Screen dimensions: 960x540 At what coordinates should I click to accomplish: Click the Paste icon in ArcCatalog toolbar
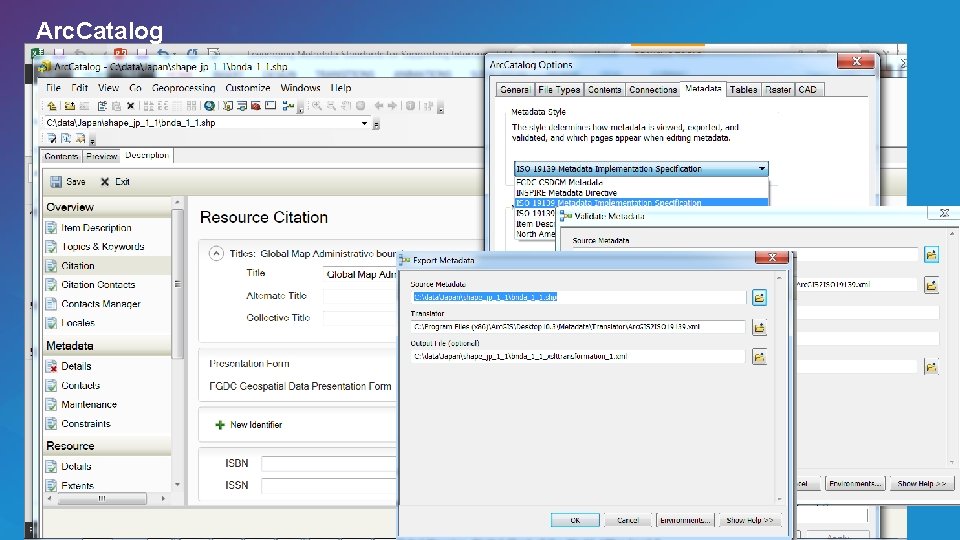[x=116, y=106]
